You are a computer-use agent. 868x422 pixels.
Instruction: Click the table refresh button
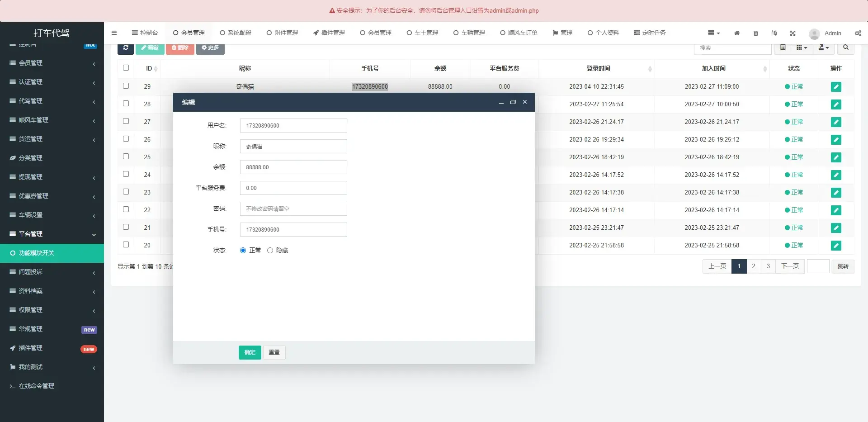click(x=126, y=47)
